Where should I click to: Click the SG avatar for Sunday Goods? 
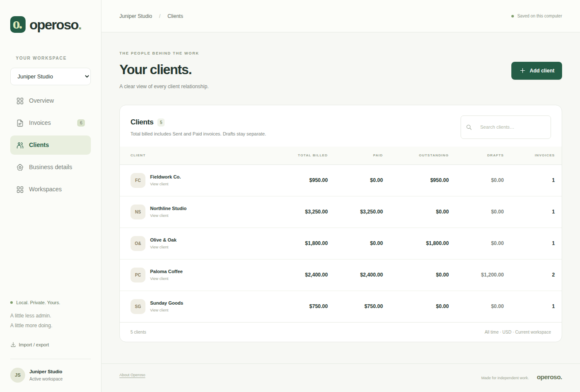pos(138,306)
